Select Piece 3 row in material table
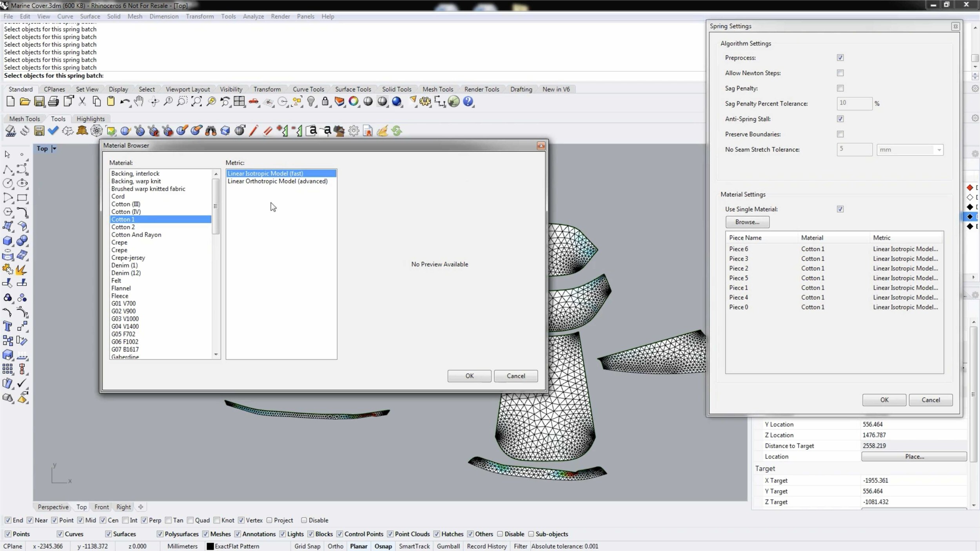The image size is (980, 551). pyautogui.click(x=834, y=259)
